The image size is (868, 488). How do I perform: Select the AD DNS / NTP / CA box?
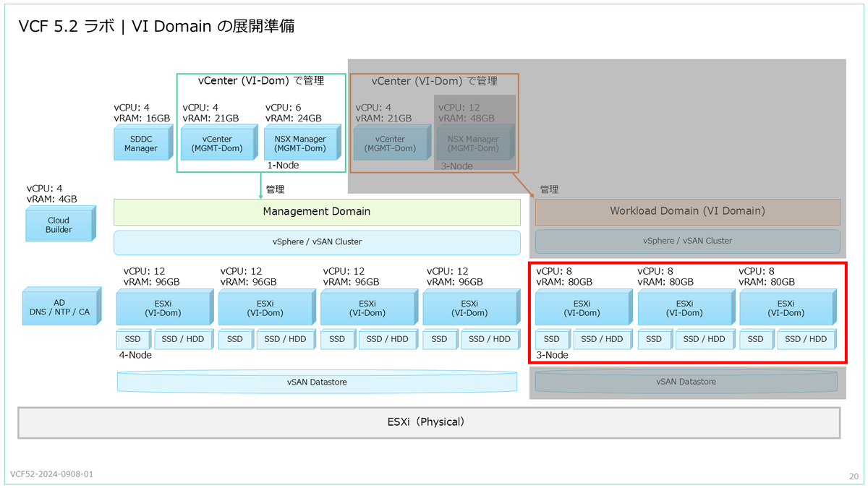tap(61, 307)
